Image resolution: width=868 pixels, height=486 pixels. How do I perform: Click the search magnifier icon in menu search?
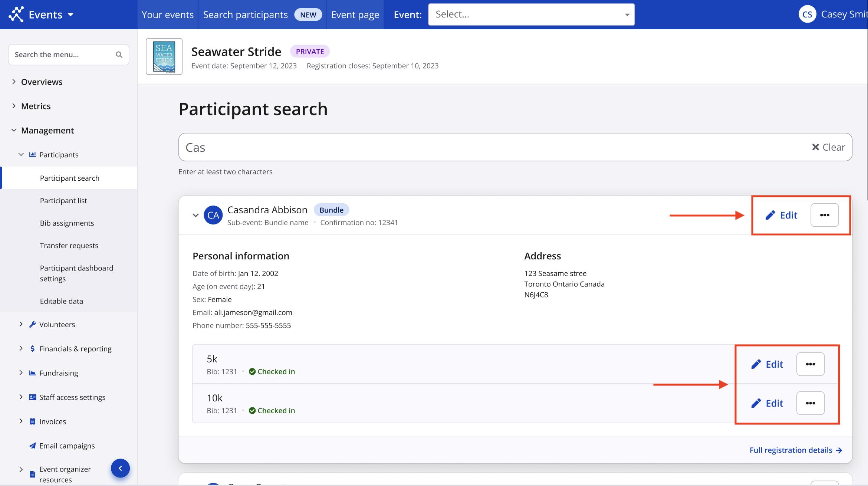click(119, 55)
